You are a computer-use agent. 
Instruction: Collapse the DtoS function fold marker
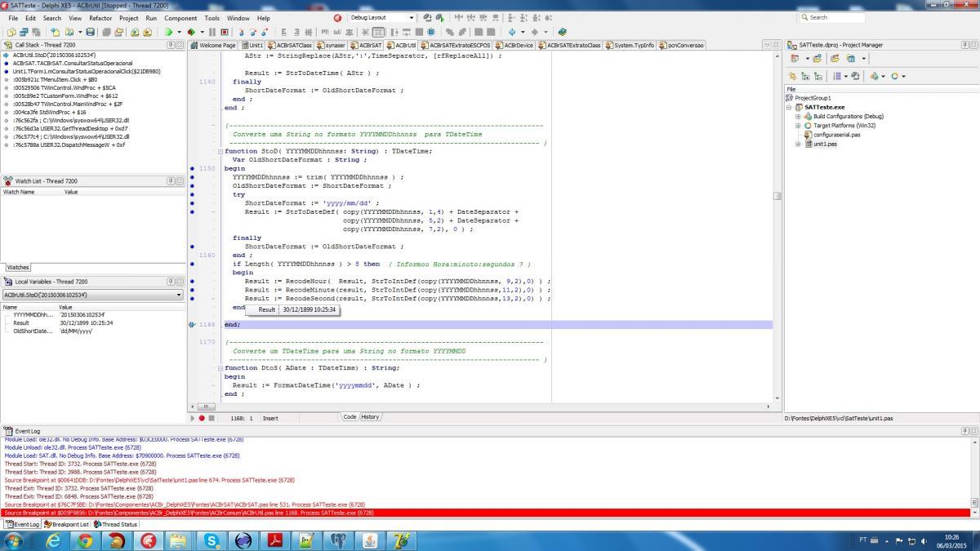220,368
